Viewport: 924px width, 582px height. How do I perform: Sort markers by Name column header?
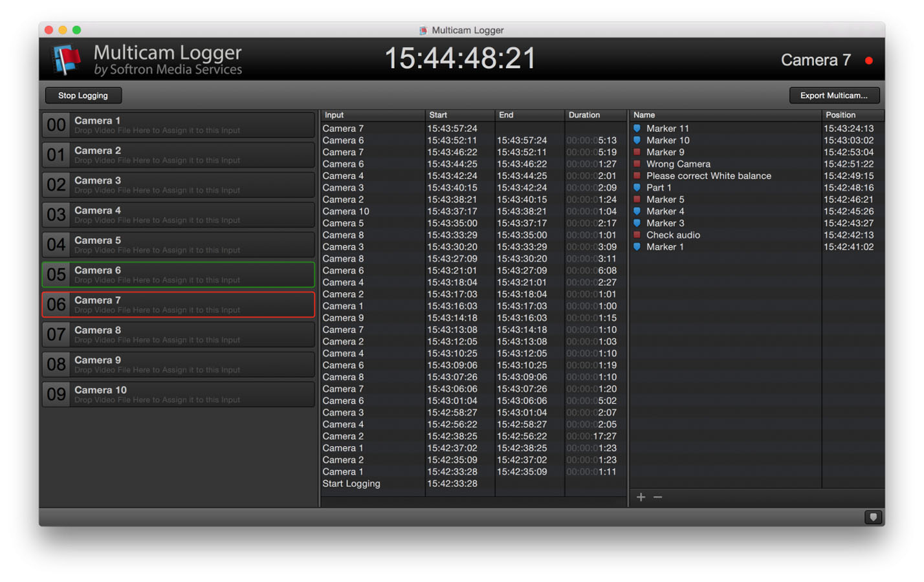(725, 115)
